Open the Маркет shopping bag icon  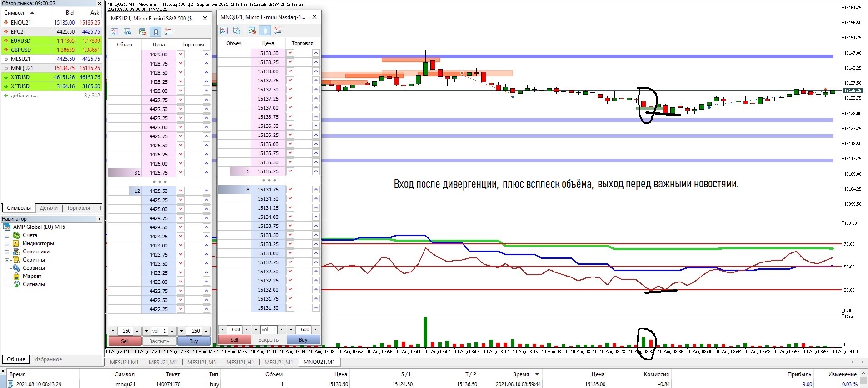(x=16, y=276)
